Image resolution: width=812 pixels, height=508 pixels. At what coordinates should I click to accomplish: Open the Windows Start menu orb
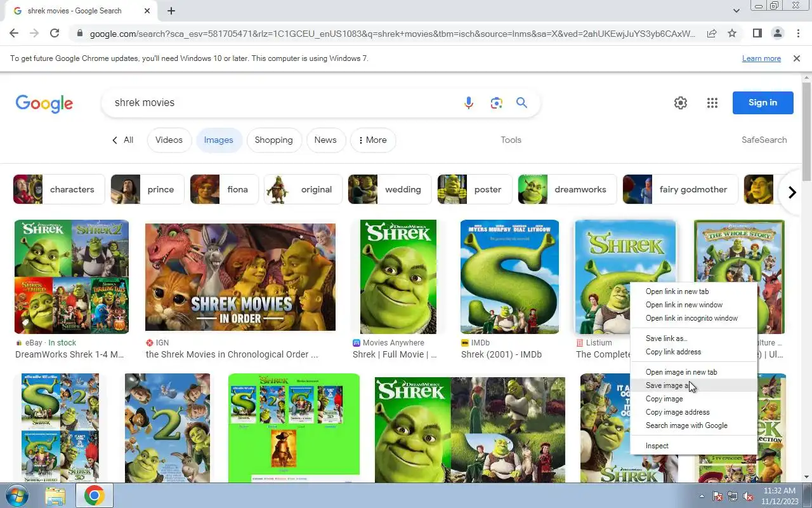click(17, 496)
